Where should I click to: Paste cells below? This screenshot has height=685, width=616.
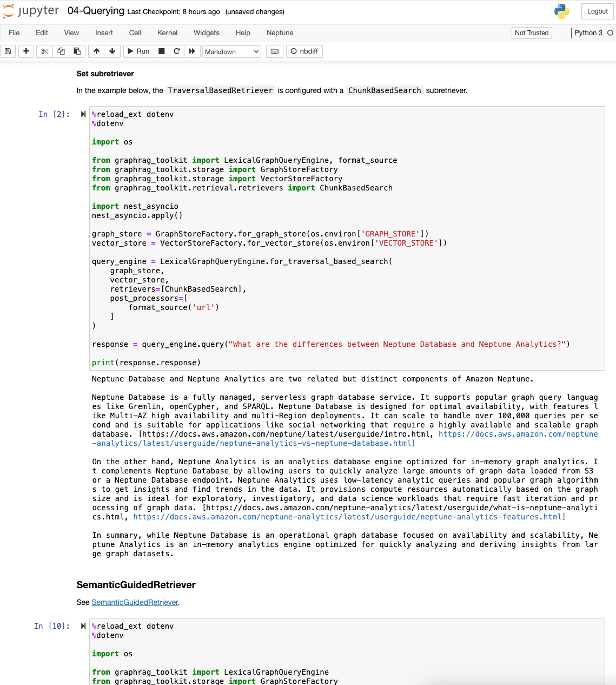pos(77,51)
